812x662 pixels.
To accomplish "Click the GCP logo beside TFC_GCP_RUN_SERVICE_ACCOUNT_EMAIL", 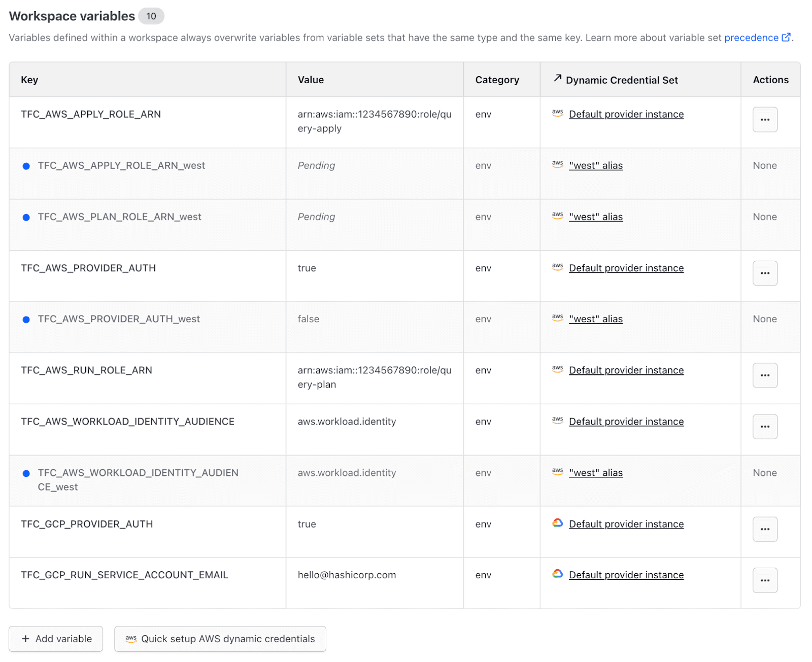I will [557, 574].
